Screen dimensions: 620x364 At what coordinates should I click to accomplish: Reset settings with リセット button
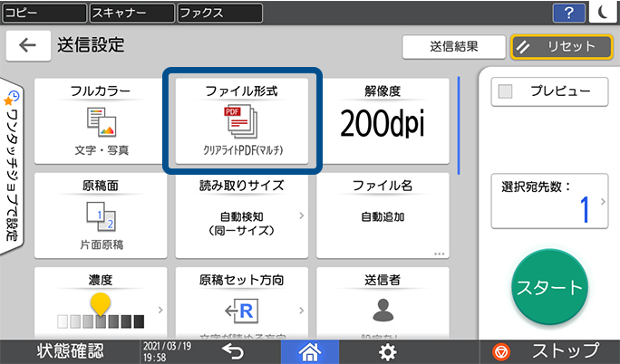561,46
